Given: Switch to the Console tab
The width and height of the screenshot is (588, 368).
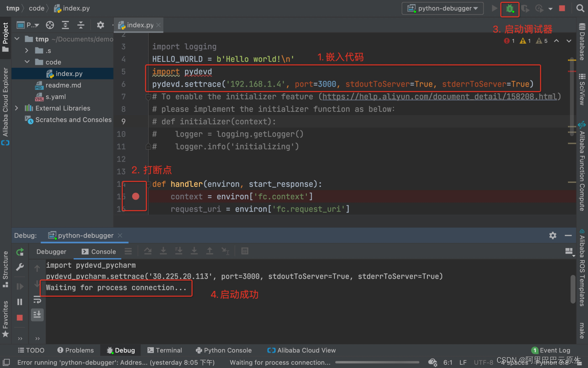Looking at the screenshot, I should click(99, 252).
